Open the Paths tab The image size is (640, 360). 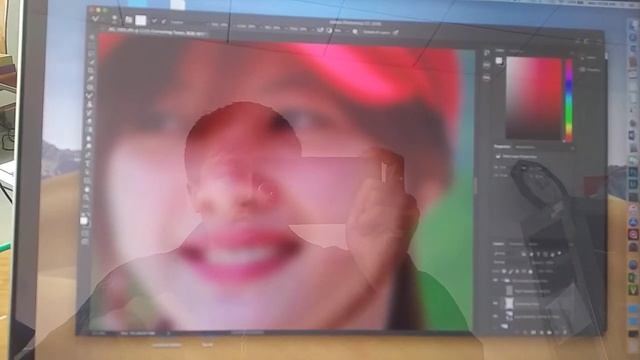[532, 244]
